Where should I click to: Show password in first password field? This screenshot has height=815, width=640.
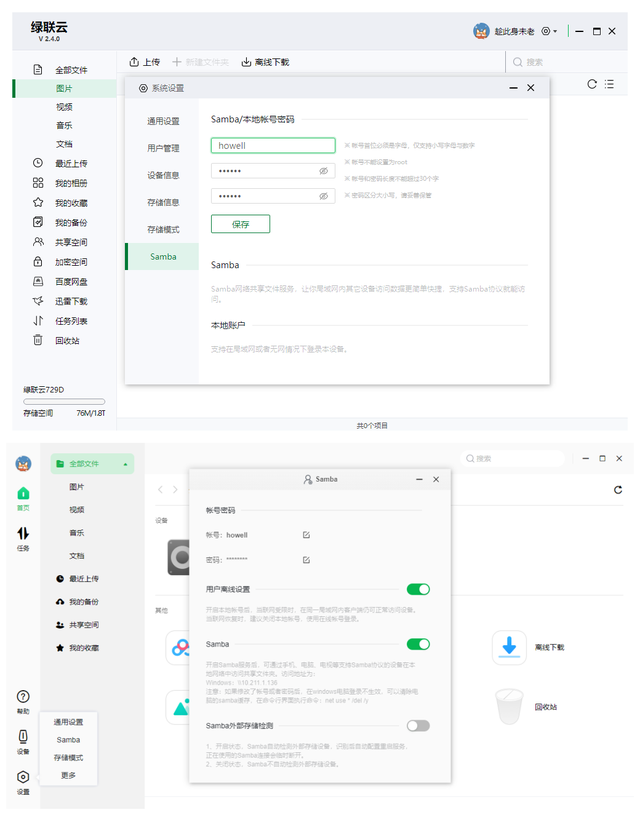[323, 171]
